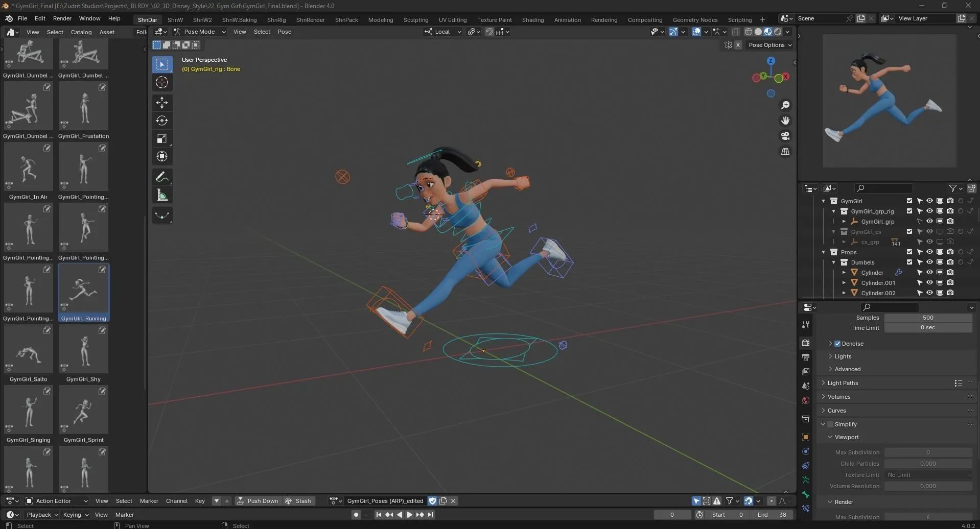Toggle snapping with the magnet icon
Screen dimensions: 980x529
488,32
